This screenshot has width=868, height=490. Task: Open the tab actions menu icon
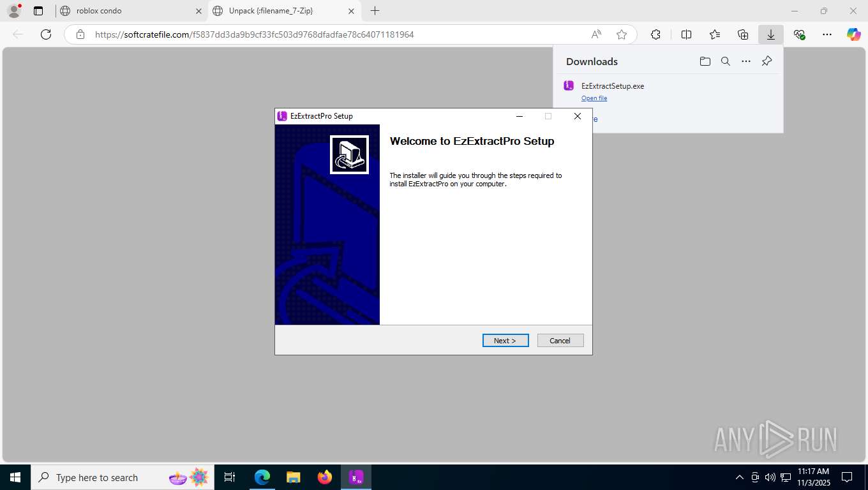point(38,11)
